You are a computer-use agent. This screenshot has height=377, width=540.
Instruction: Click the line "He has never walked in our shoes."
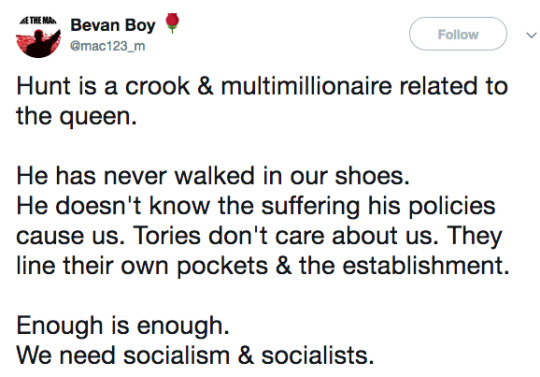213,176
